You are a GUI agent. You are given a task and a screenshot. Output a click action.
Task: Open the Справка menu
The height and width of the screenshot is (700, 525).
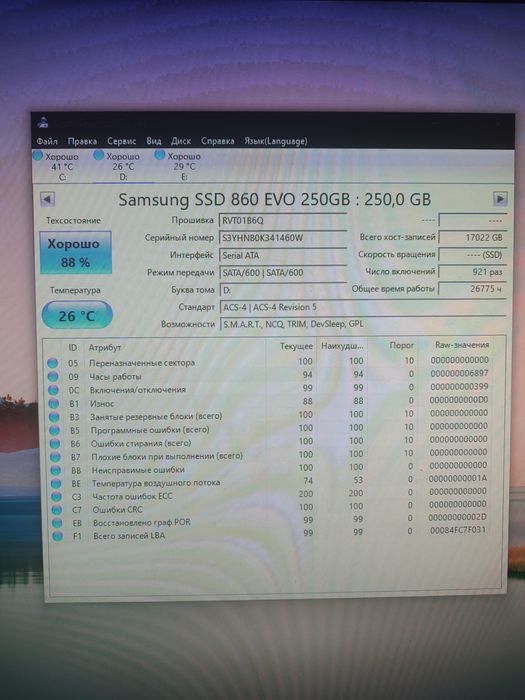tap(217, 141)
